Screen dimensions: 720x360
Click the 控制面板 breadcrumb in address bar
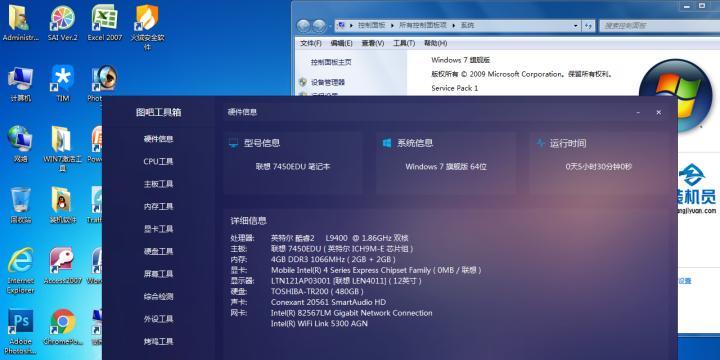[x=371, y=25]
